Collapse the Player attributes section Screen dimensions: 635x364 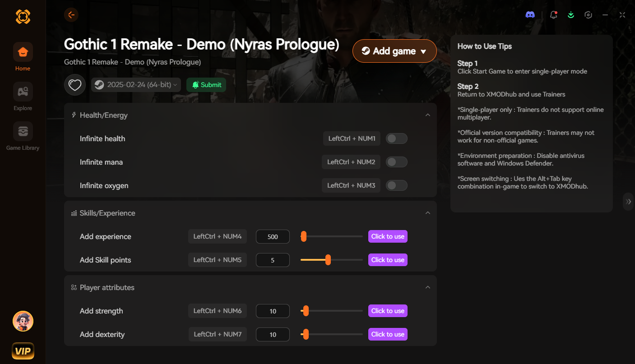(x=428, y=287)
